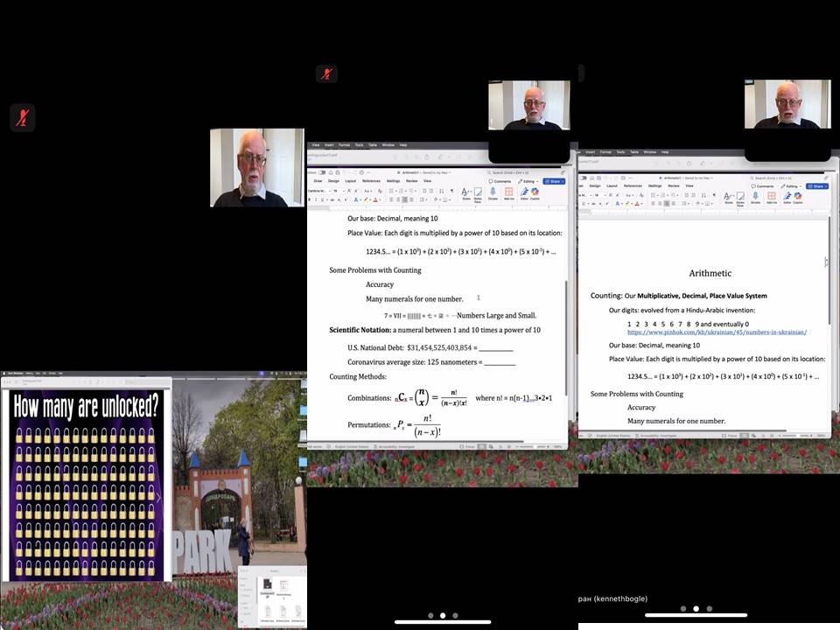Open the Share dropdown in right Word window
The height and width of the screenshot is (630, 840).
816,185
